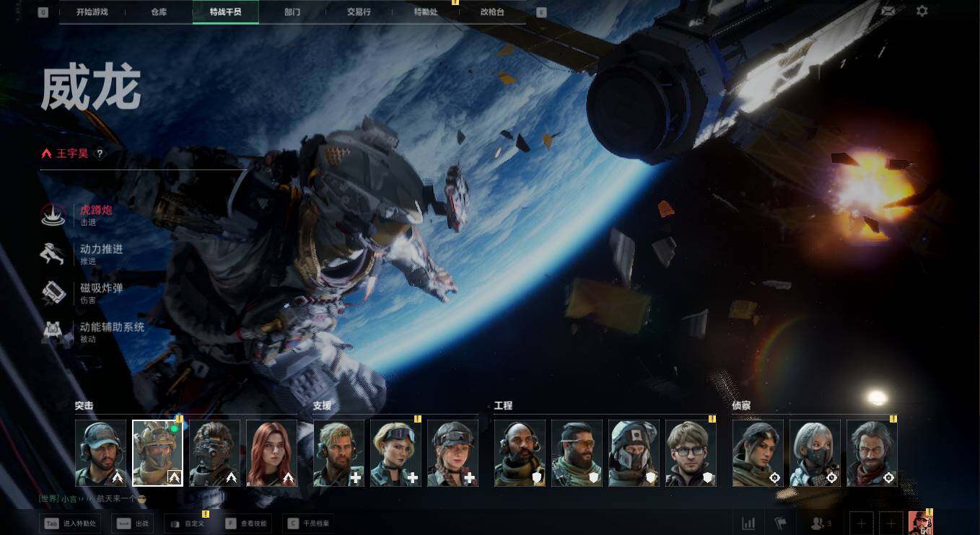Open the settings gear icon
Image resolution: width=980 pixels, height=535 pixels.
[x=922, y=11]
